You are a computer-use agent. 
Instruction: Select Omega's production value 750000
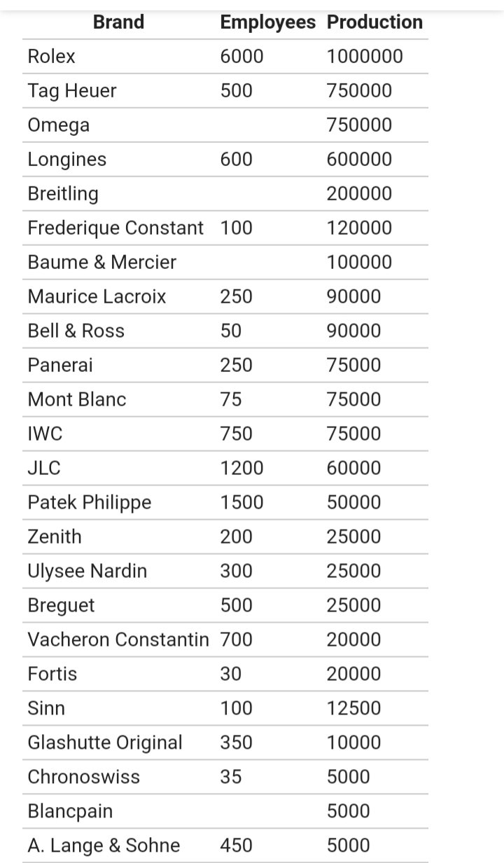[x=359, y=125]
